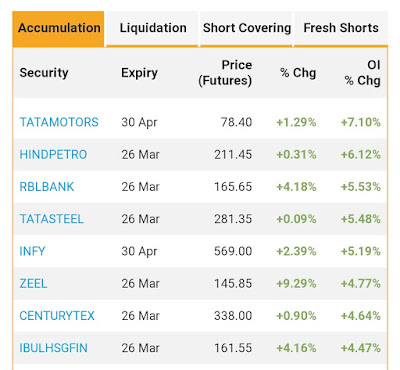This screenshot has height=370, width=400.
Task: Open the Liquidation tab
Action: [153, 29]
